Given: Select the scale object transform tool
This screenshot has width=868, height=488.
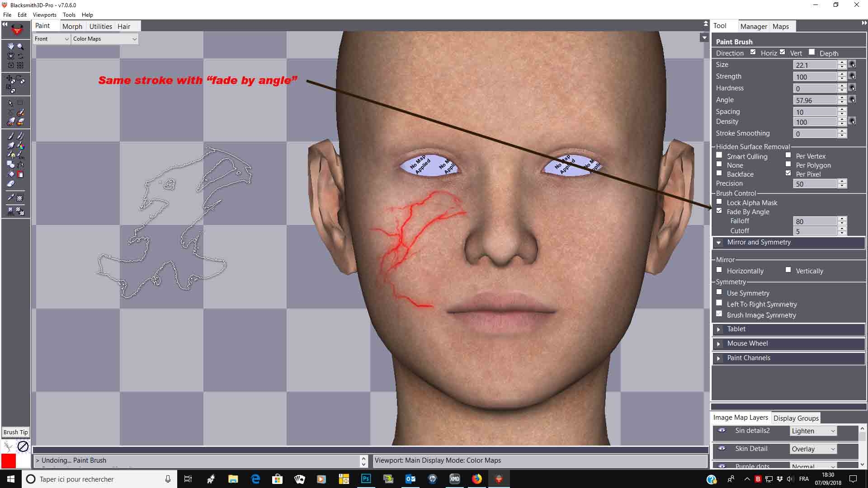Looking at the screenshot, I should click(x=11, y=89).
